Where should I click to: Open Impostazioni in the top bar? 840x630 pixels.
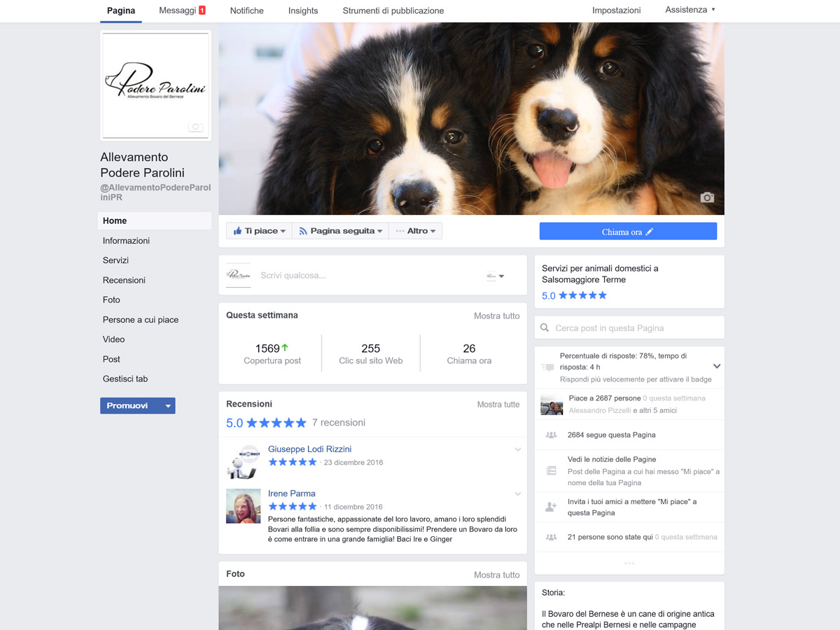tap(617, 10)
